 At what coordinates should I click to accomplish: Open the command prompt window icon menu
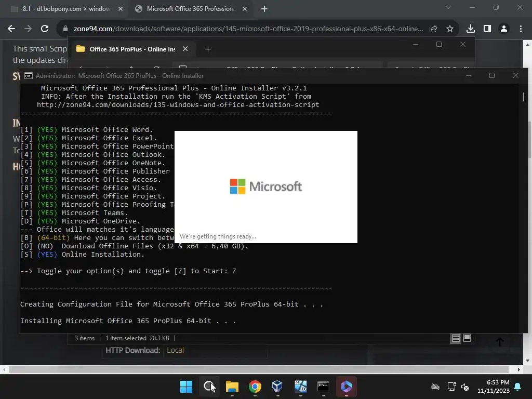coord(29,76)
